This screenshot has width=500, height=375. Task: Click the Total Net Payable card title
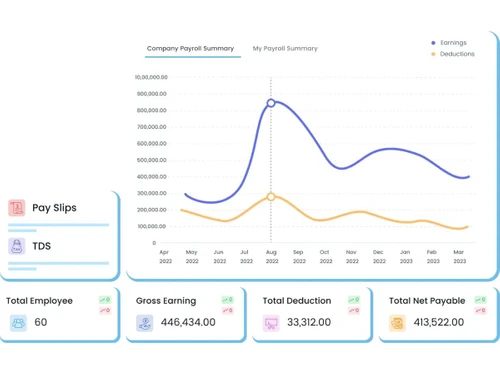click(427, 301)
